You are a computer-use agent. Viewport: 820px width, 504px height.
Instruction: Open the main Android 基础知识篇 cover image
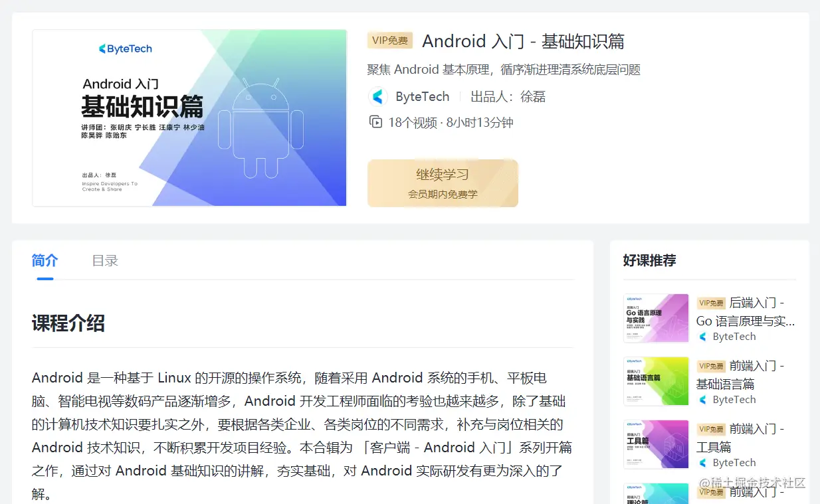pos(189,118)
